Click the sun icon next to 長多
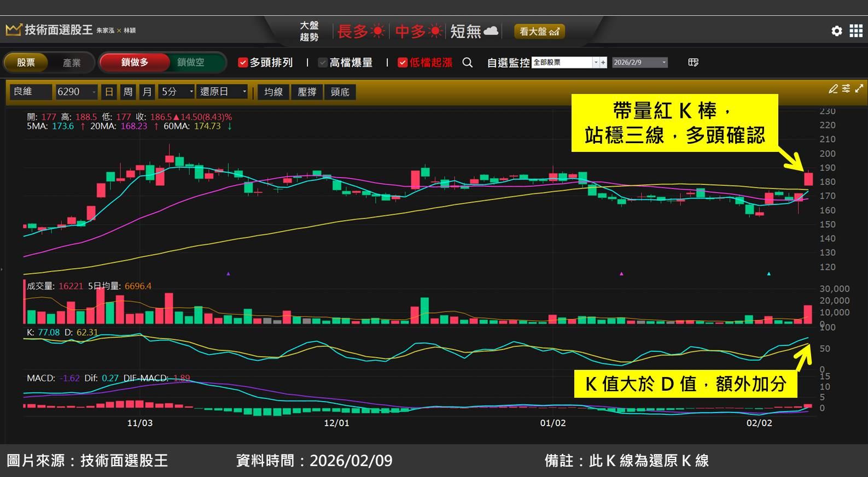The width and height of the screenshot is (868, 477). tap(377, 31)
